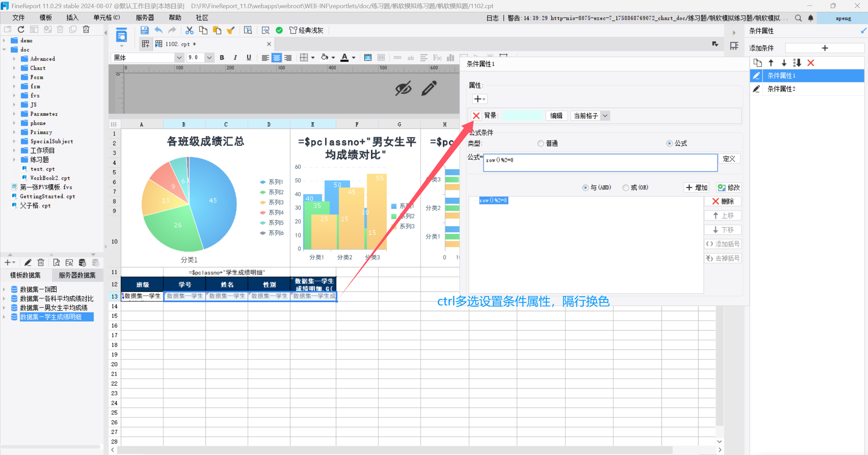Select the 普通 type radio button

pos(540,144)
